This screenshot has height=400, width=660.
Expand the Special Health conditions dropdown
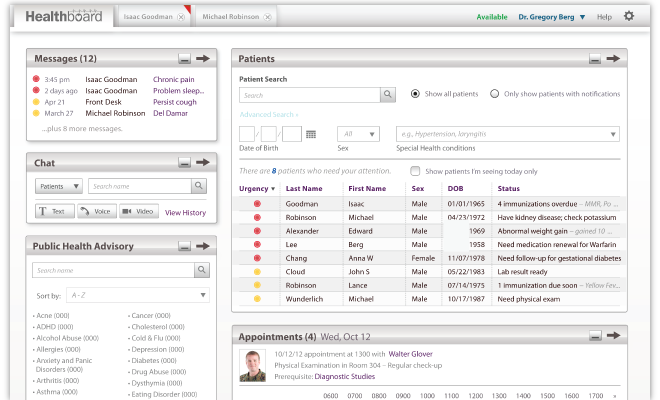(506, 134)
